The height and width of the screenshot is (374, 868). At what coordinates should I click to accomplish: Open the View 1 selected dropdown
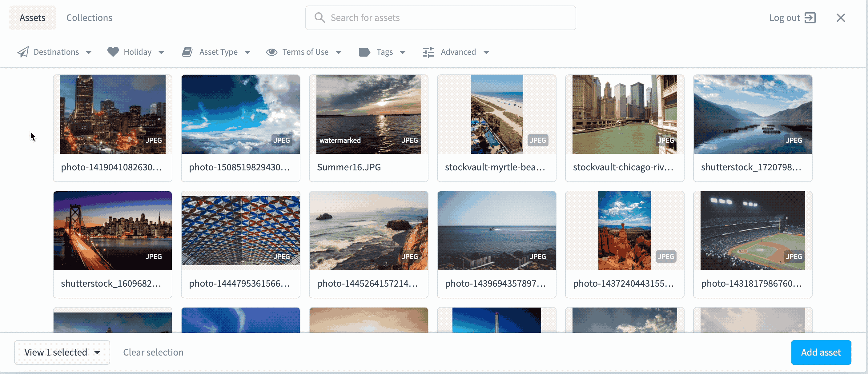tap(62, 352)
